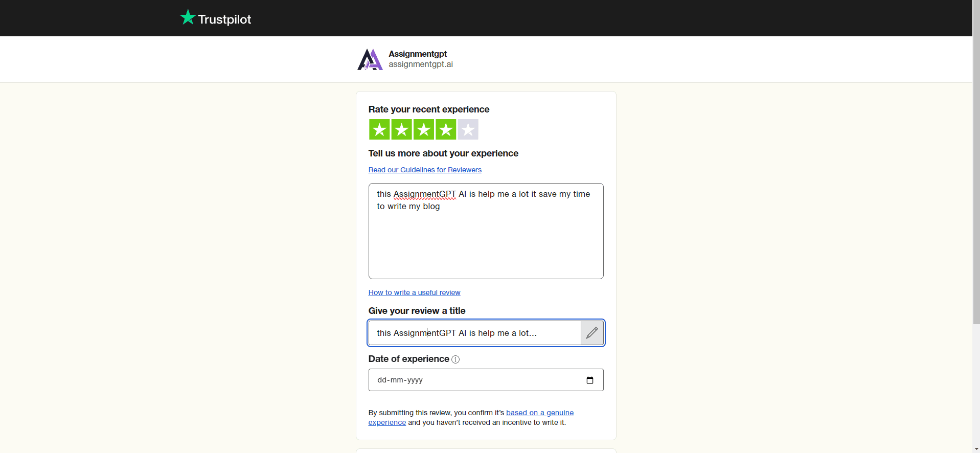Click the Rate your recent experience heading

tap(428, 109)
